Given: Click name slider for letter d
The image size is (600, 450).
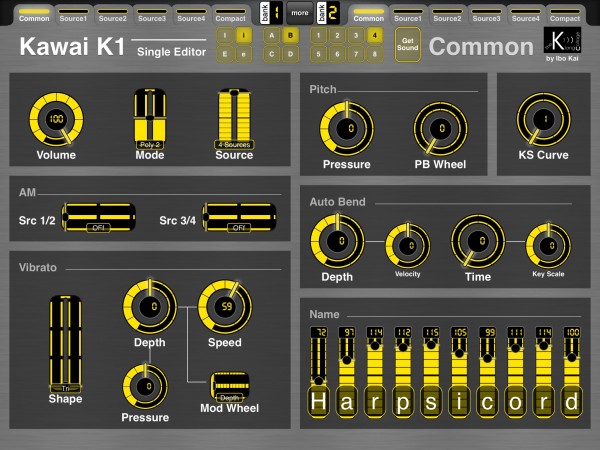Looking at the screenshot, I should click(572, 372).
